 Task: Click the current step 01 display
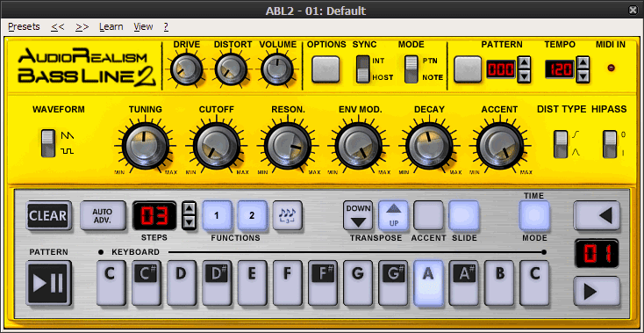(x=597, y=253)
